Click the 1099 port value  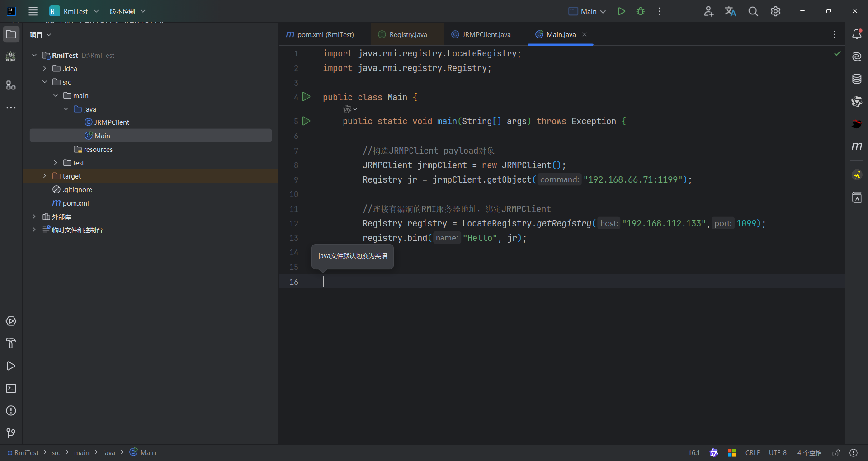pos(746,224)
